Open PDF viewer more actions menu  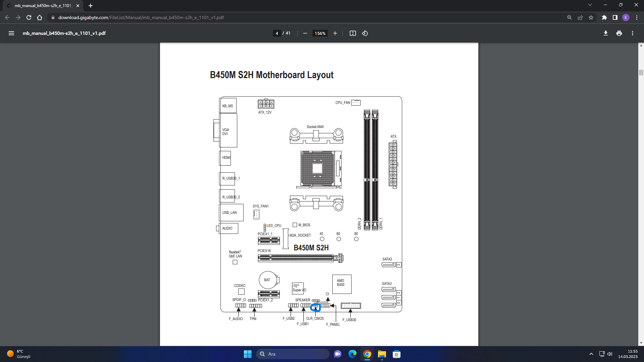pos(632,33)
